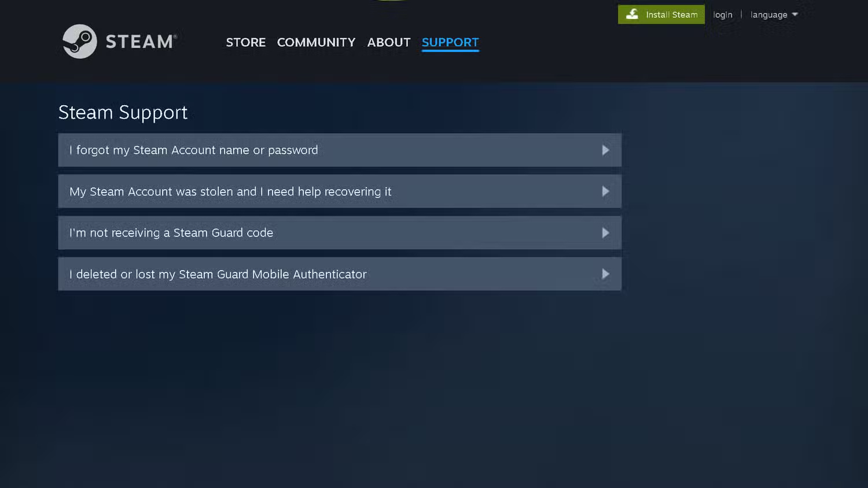Expand 'I'm not receiving a Steam Guard code'

(x=340, y=232)
